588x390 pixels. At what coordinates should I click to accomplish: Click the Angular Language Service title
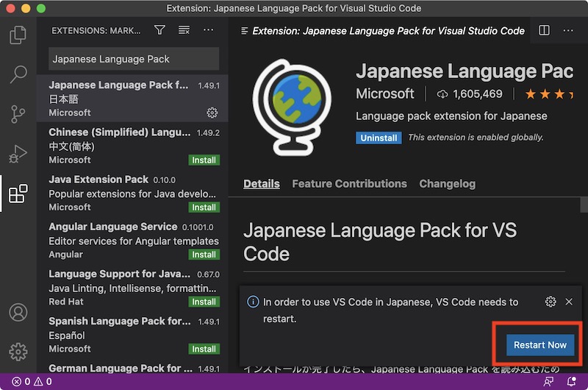(113, 227)
